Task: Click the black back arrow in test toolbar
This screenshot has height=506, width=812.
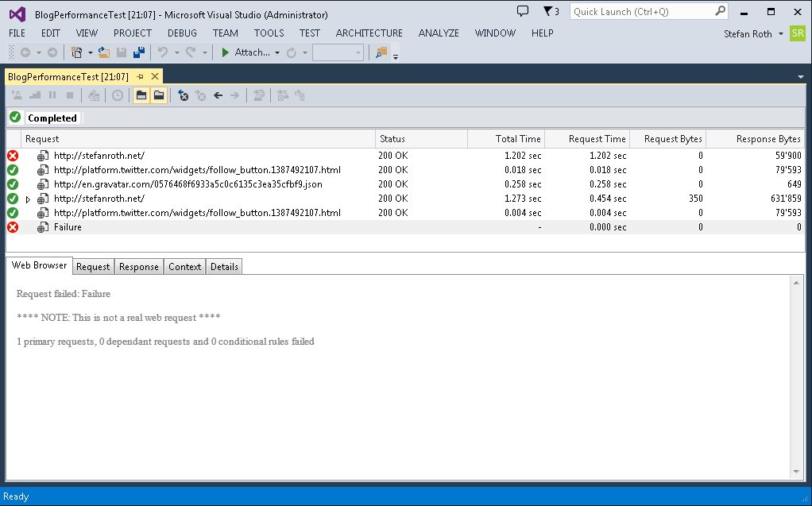Action: click(x=218, y=95)
